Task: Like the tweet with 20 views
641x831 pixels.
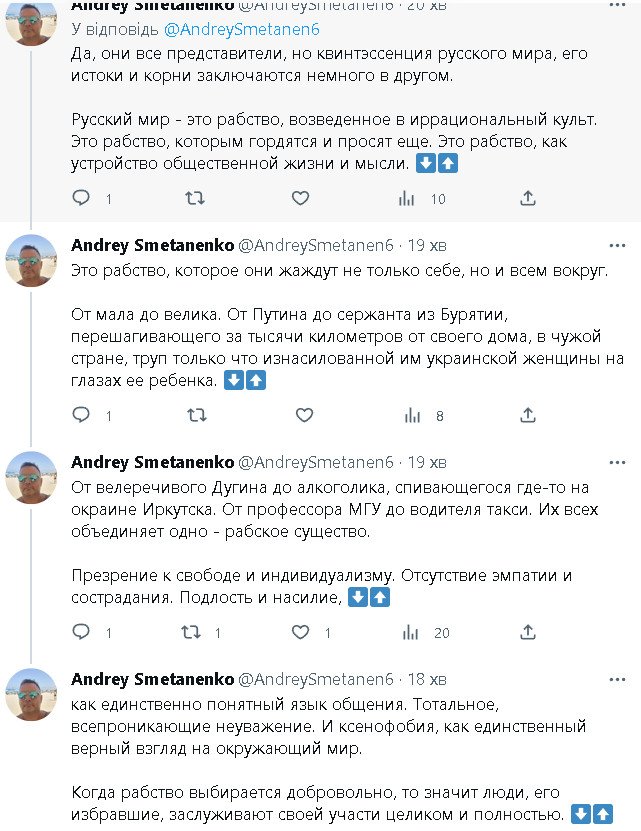Action: (x=300, y=632)
